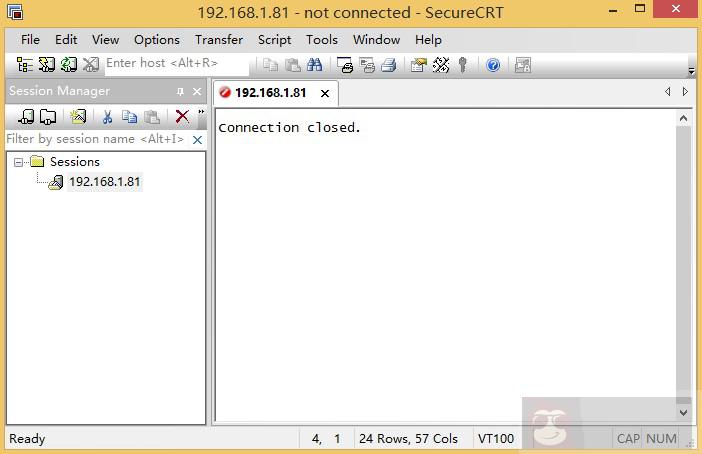Select the 192.168.1.81 session in the tree
Image resolution: width=702 pixels, height=454 pixels.
coord(104,182)
